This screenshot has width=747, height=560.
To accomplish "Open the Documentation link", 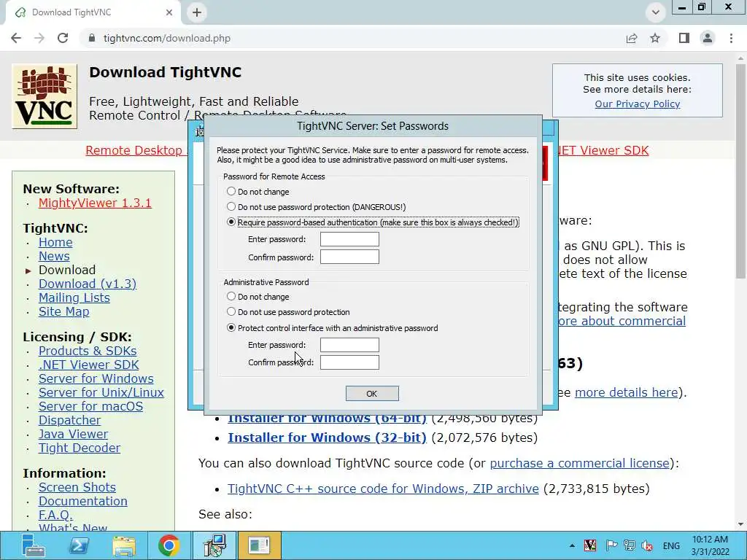I will [83, 502].
